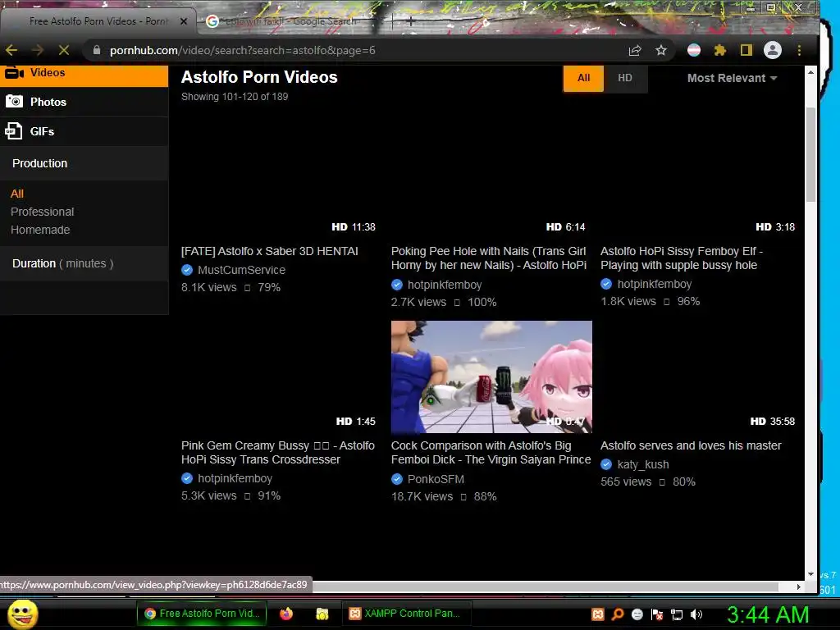This screenshot has width=840, height=630.
Task: Click the GIF file icon in the sidebar
Action: pyautogui.click(x=13, y=130)
